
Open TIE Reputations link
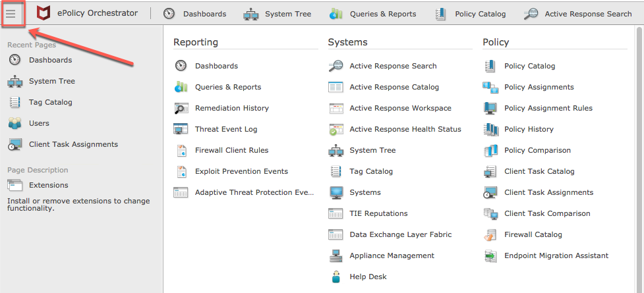click(x=378, y=213)
